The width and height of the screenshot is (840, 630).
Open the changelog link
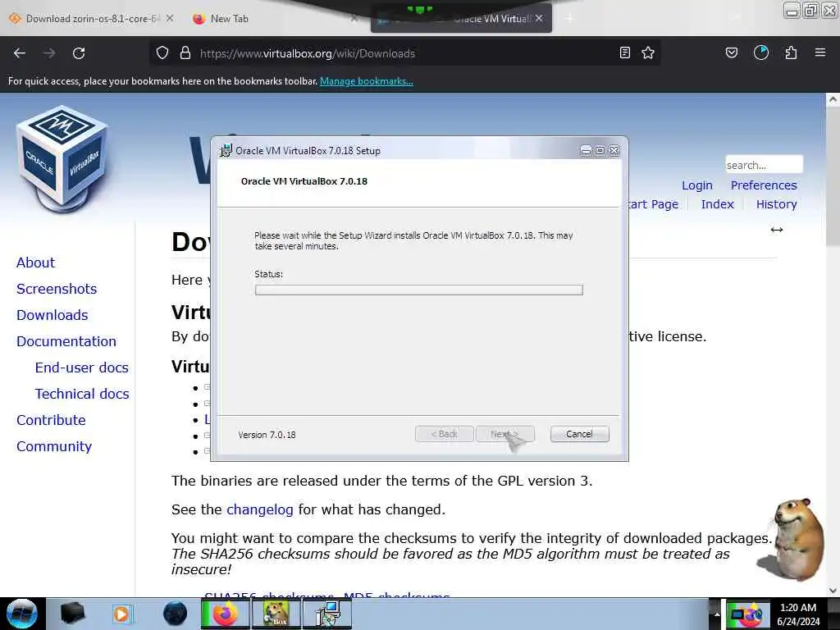pyautogui.click(x=260, y=509)
